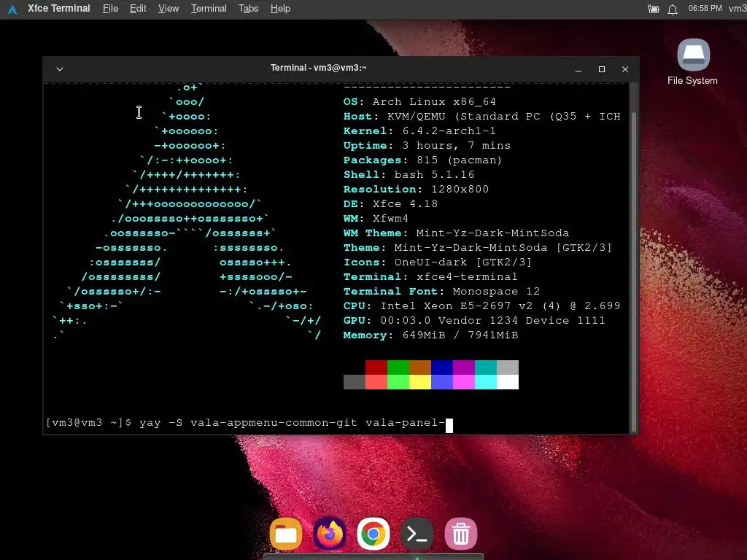747x560 pixels.
Task: Click the 'Icons: OneUI-dark' line
Action: [x=438, y=262]
